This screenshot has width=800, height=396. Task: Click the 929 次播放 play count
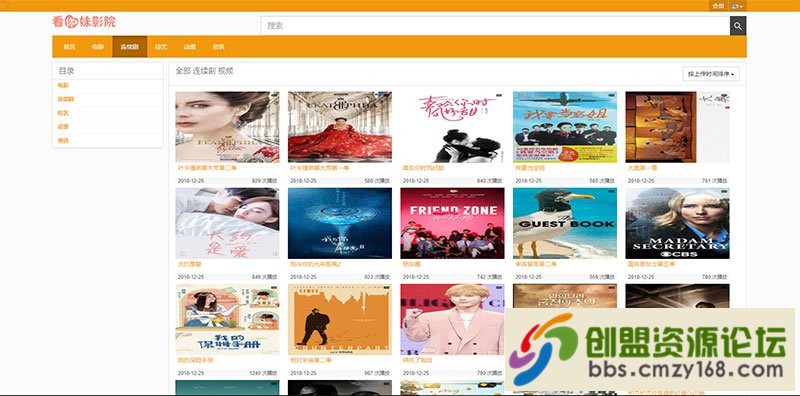[264, 181]
